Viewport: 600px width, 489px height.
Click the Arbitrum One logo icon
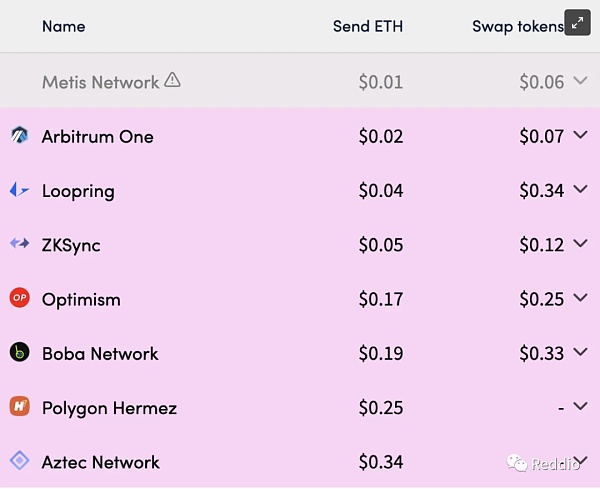pyautogui.click(x=19, y=135)
